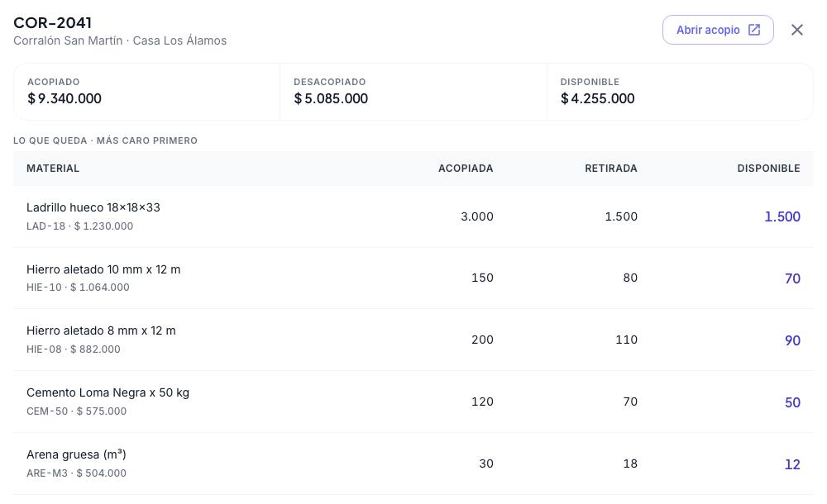Click available quantity 50 for Cemento
827x504 pixels.
tap(792, 402)
